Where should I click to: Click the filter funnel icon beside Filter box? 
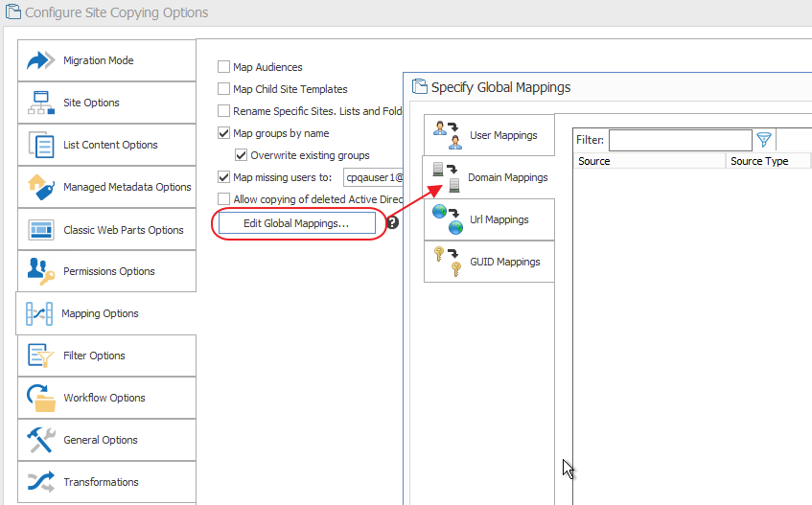click(764, 140)
